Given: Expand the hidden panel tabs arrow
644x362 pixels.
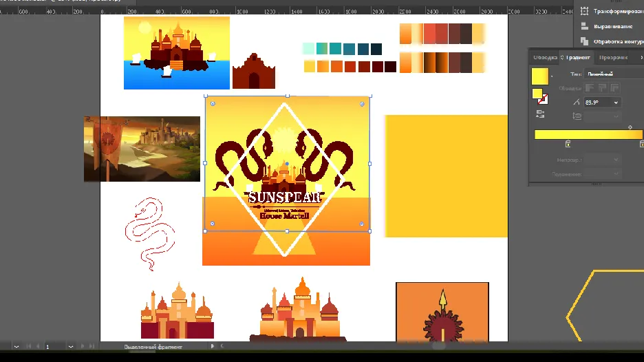Looking at the screenshot, I should 641,58.
